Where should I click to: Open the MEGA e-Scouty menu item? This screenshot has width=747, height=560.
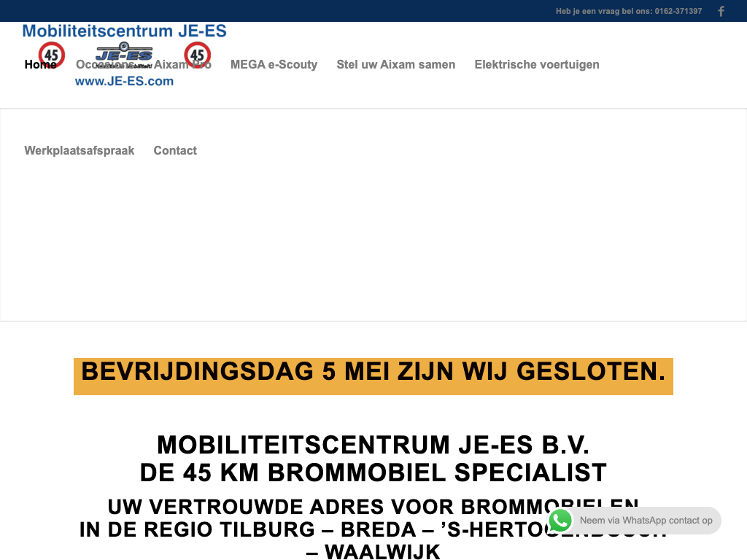point(274,65)
